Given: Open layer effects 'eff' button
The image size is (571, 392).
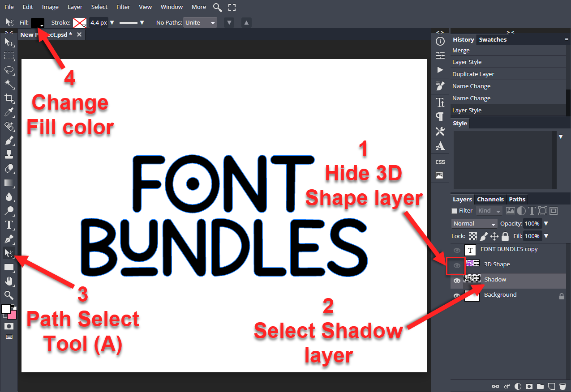Looking at the screenshot, I should pos(507,386).
